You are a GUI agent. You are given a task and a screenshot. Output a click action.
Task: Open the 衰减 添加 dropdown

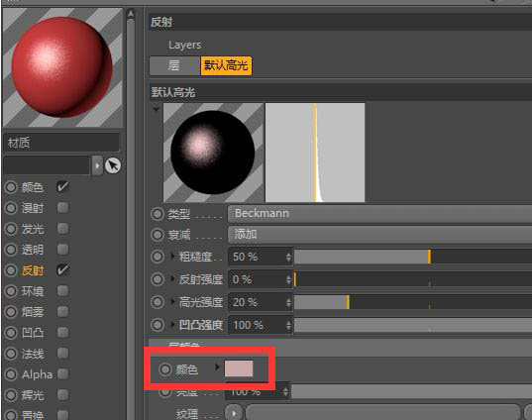[x=380, y=235]
